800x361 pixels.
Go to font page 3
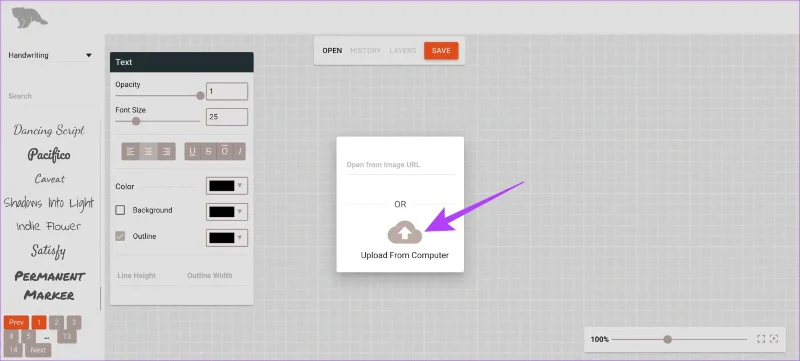click(x=74, y=322)
